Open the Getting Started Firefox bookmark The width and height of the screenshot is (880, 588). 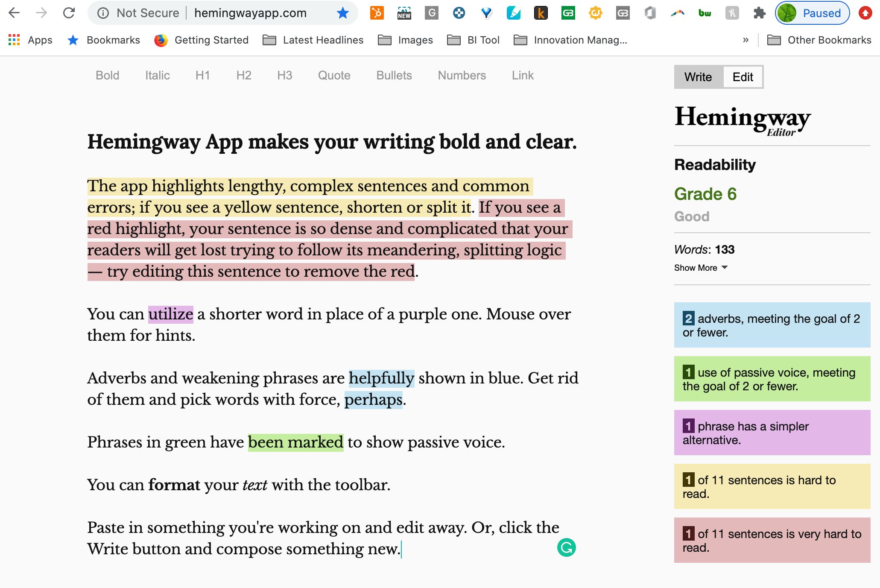[201, 40]
